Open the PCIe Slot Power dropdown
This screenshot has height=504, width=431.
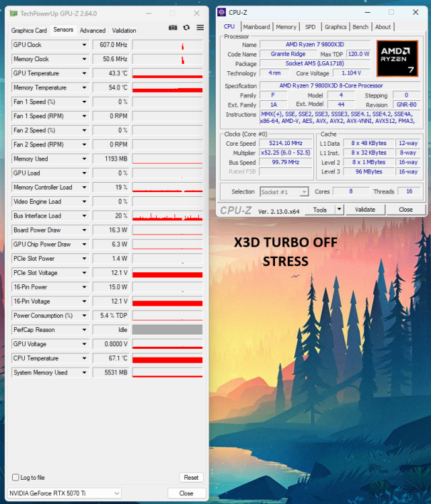tap(84, 259)
